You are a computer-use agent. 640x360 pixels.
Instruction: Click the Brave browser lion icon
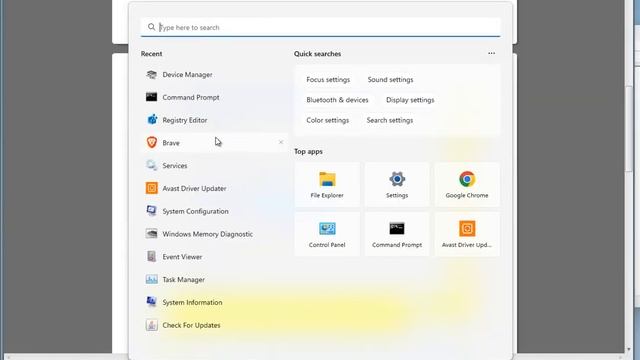point(151,142)
